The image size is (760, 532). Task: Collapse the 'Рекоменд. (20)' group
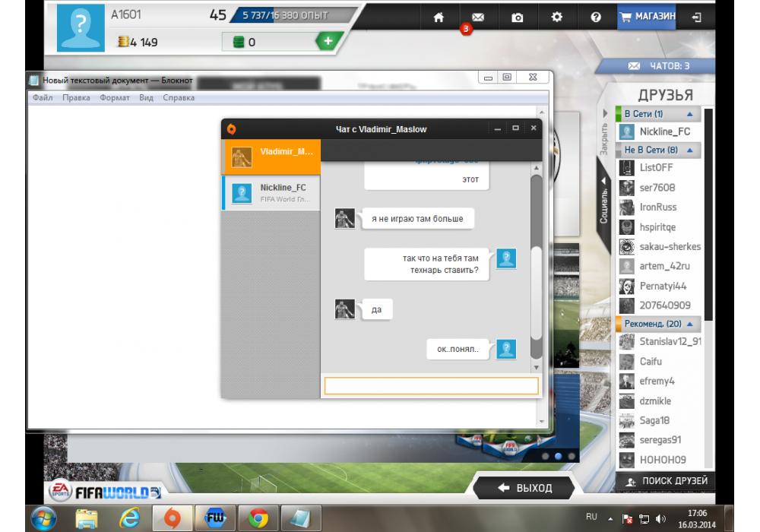[x=689, y=325]
